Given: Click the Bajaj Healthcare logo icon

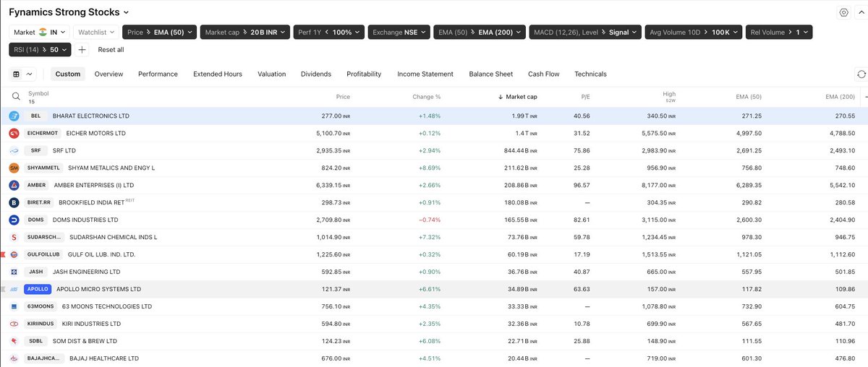Looking at the screenshot, I should [14, 358].
